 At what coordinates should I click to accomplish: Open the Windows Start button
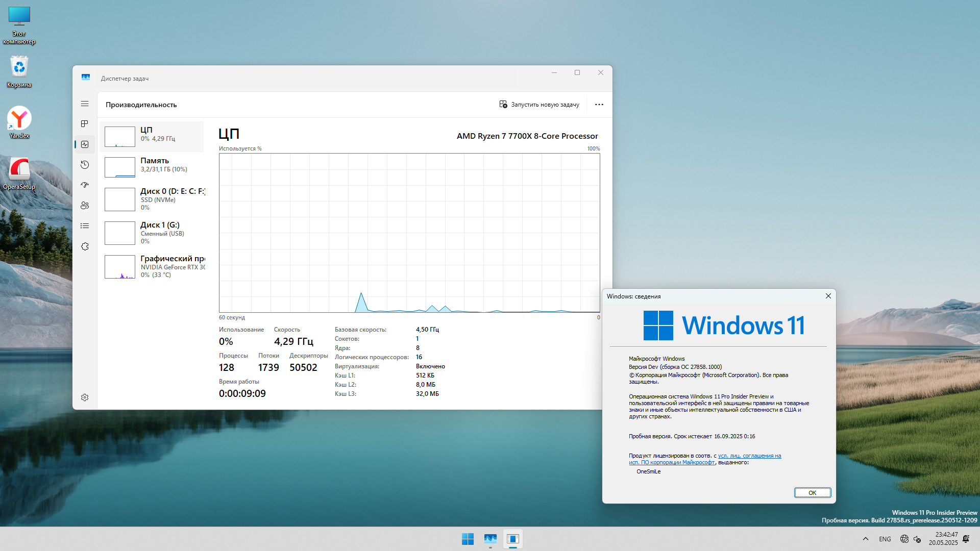pos(468,539)
